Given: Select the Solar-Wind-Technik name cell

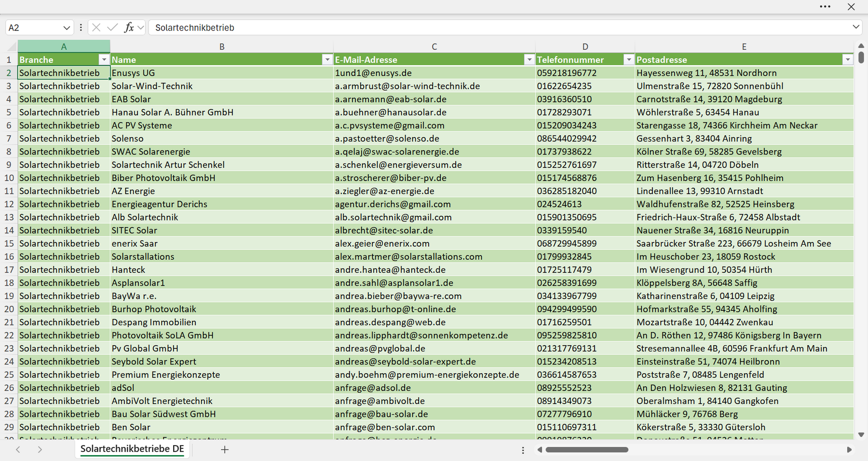Looking at the screenshot, I should pyautogui.click(x=222, y=86).
